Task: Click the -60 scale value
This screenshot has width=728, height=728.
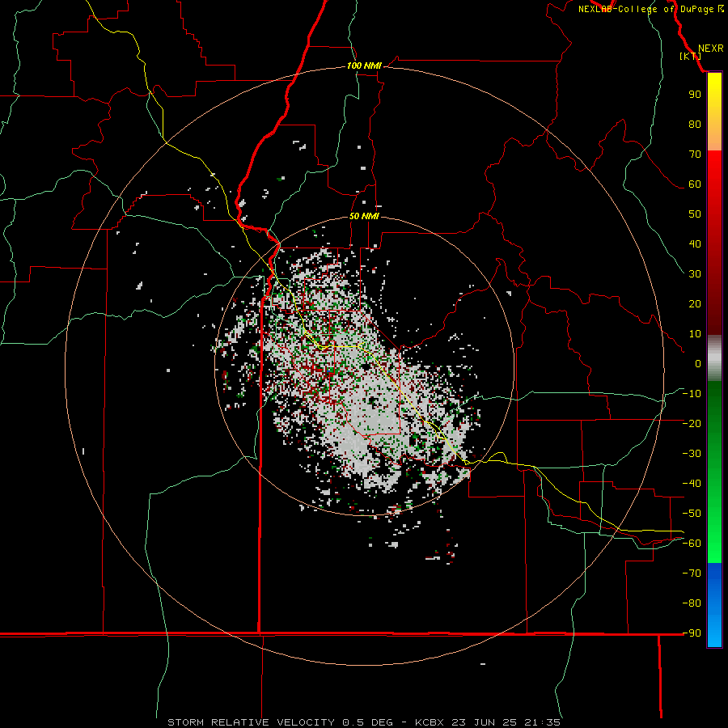Action: 692,544
